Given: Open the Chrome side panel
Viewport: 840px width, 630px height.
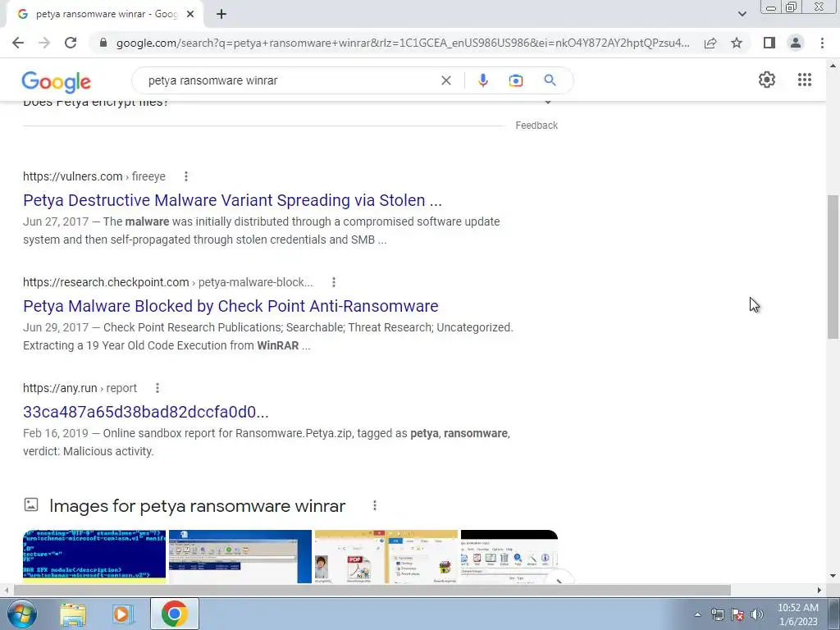Looking at the screenshot, I should [769, 43].
